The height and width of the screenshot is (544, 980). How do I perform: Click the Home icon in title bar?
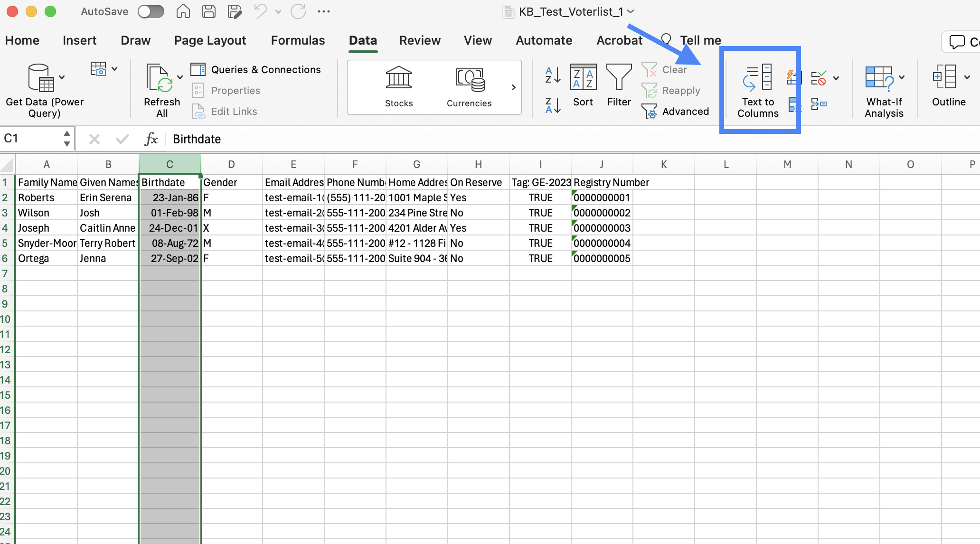(183, 11)
